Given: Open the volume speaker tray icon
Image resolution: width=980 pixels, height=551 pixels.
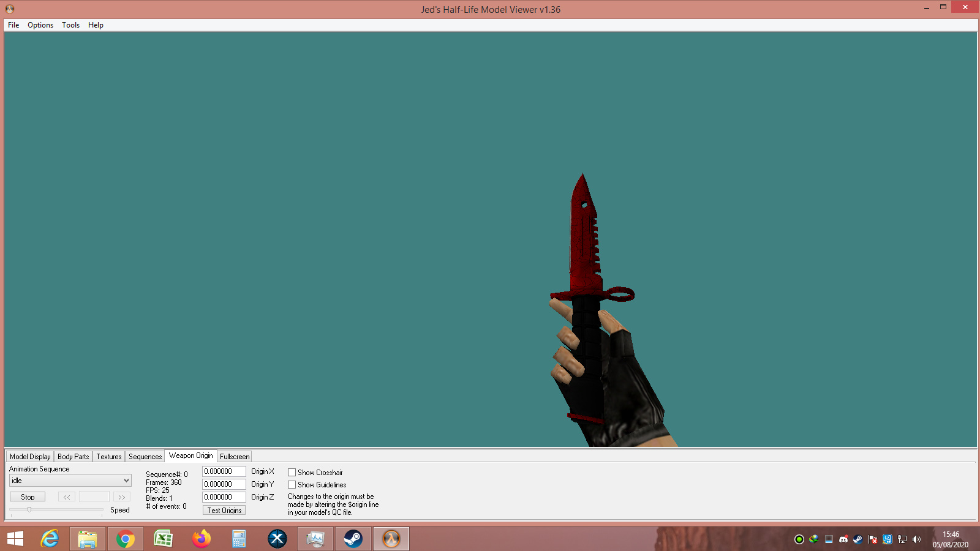Looking at the screenshot, I should click(x=917, y=539).
